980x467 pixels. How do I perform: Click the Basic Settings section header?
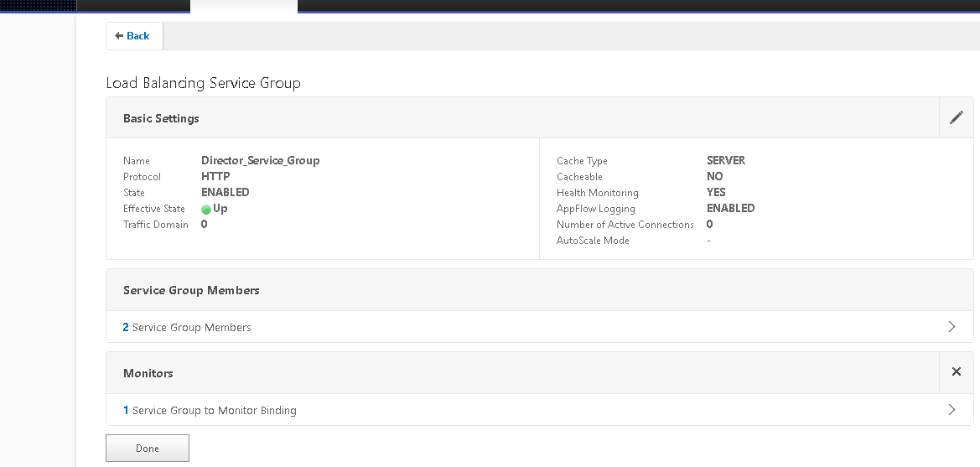[161, 118]
